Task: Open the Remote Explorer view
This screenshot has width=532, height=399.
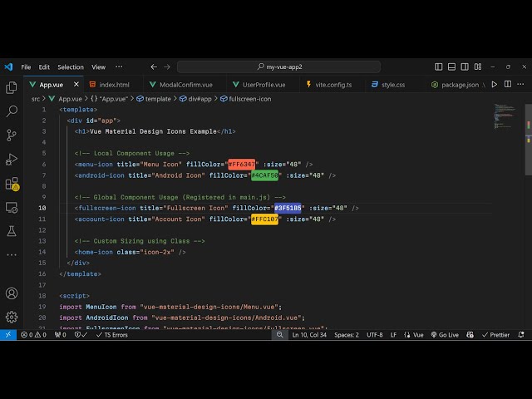Action: click(x=12, y=207)
